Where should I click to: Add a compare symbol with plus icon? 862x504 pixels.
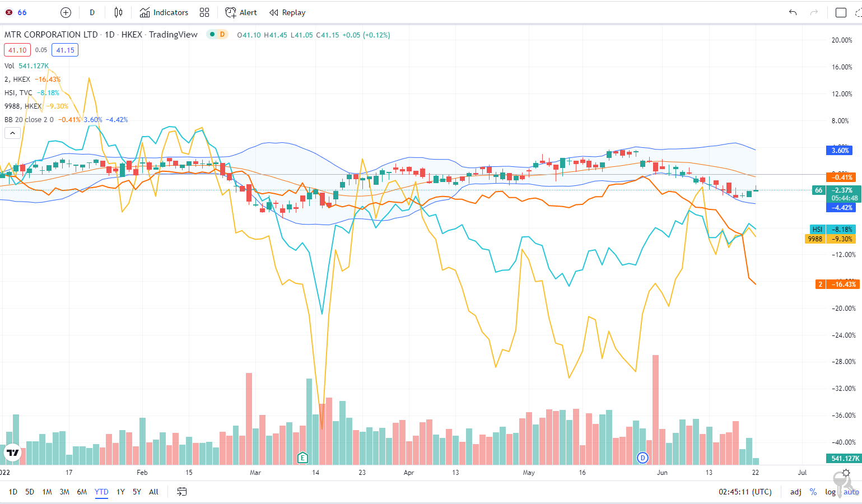click(x=66, y=12)
